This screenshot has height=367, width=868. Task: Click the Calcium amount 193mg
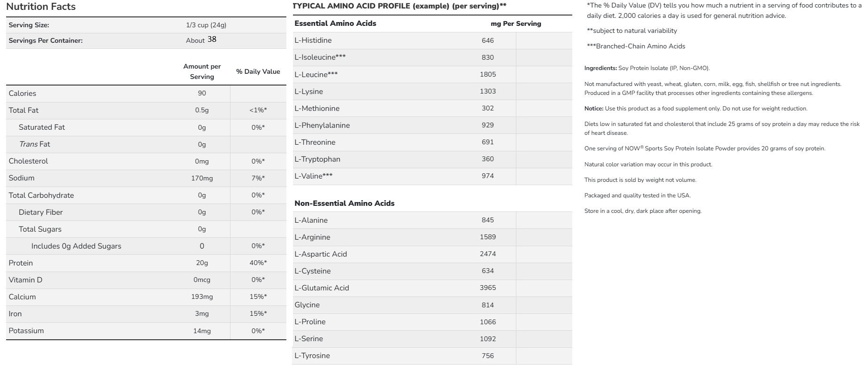point(202,297)
